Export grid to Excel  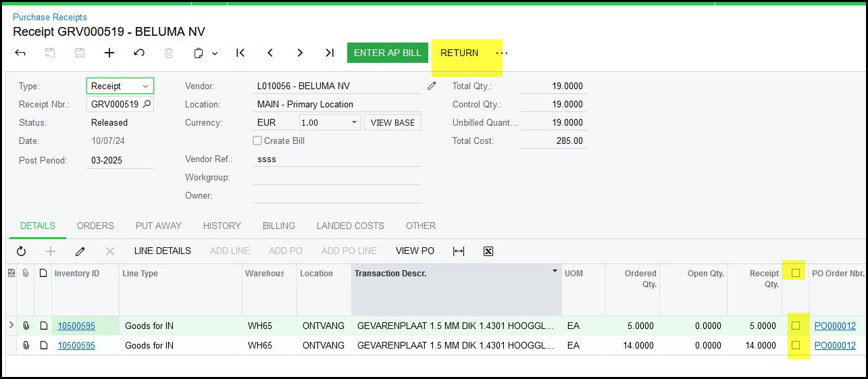488,251
